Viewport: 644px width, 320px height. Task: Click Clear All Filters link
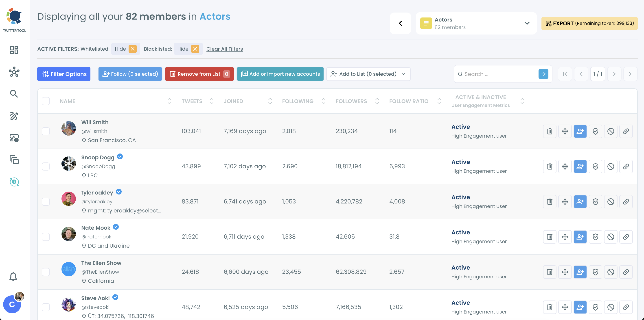pyautogui.click(x=224, y=49)
